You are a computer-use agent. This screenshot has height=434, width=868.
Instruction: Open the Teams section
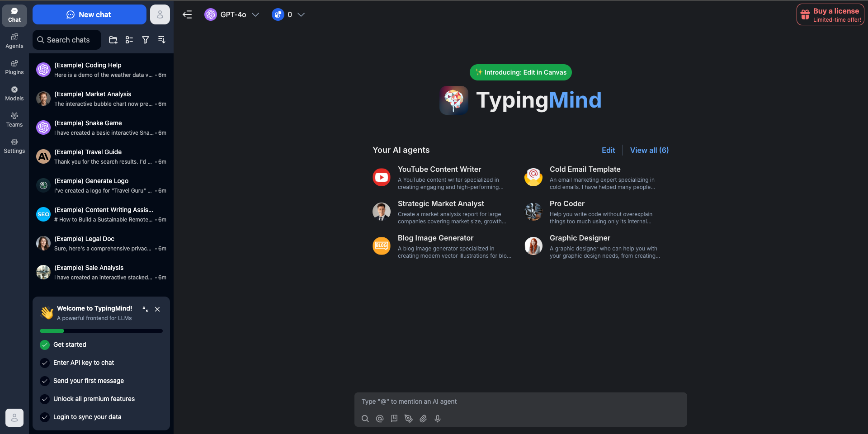14,120
